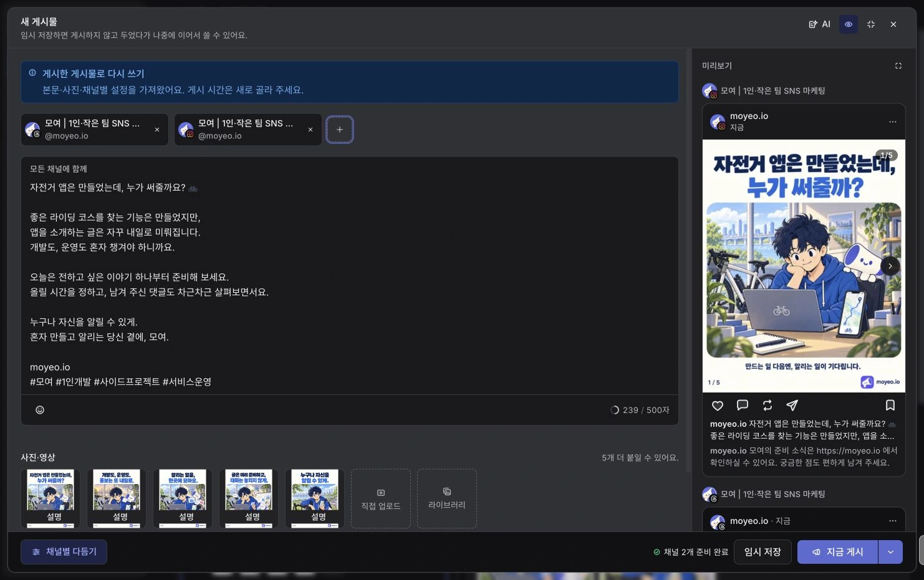Click the 사진·영상 section heading
924x580 pixels.
coord(38,457)
